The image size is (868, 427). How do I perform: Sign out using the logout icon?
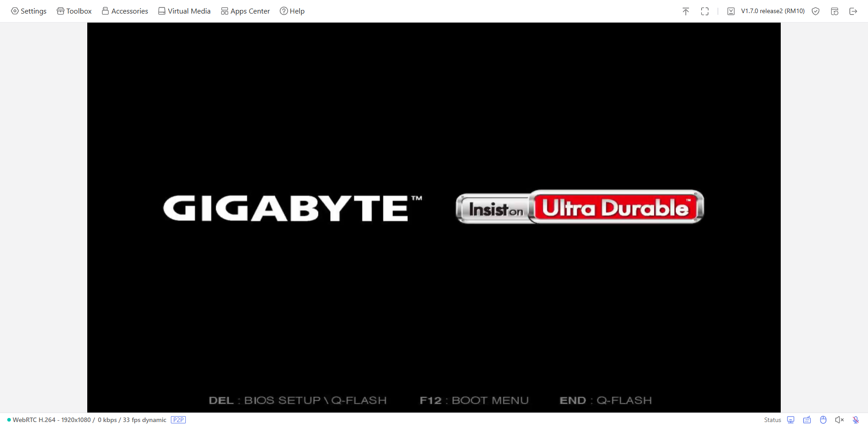854,11
